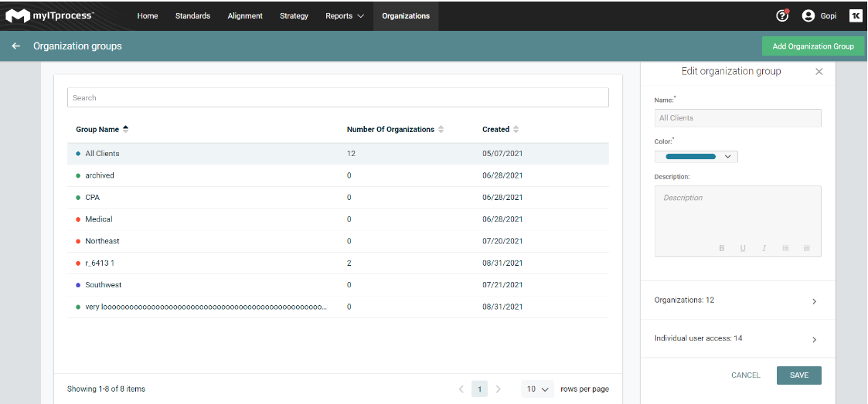Open the group Color picker swatch
This screenshot has height=404, width=868.
(x=696, y=157)
